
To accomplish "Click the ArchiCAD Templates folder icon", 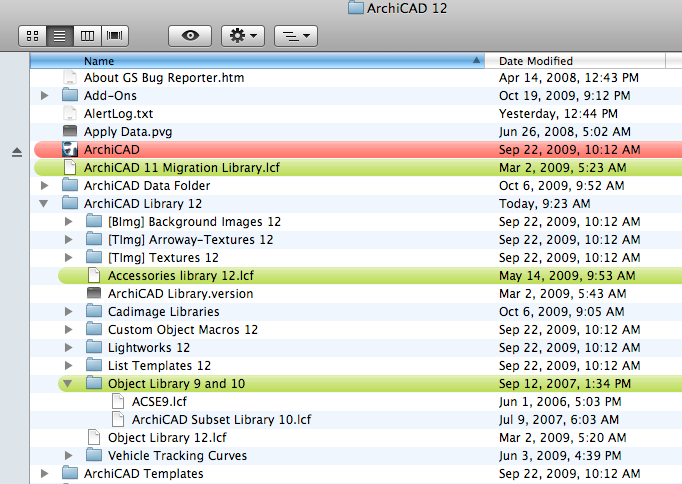I will pyautogui.click(x=70, y=473).
